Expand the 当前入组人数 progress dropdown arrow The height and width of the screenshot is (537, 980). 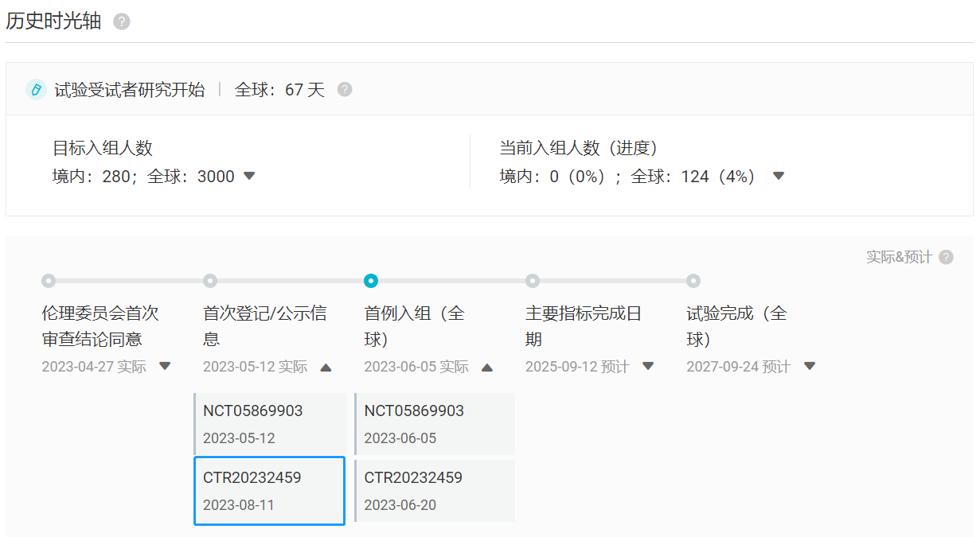779,176
